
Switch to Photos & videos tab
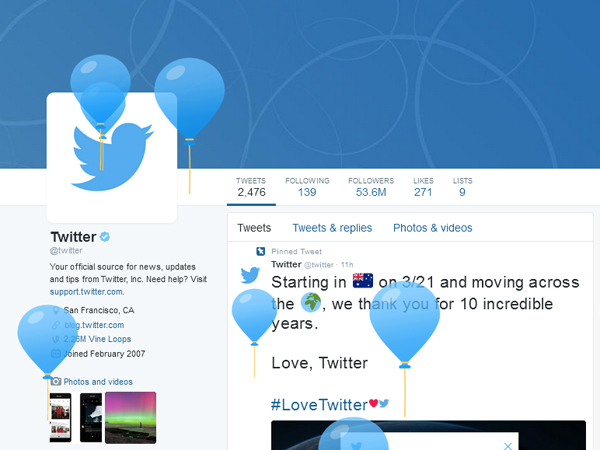click(x=433, y=228)
